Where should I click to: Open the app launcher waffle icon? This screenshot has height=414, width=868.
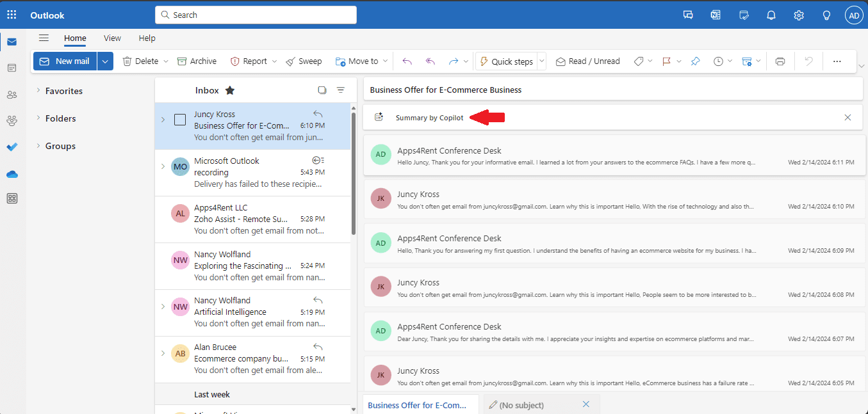click(12, 15)
